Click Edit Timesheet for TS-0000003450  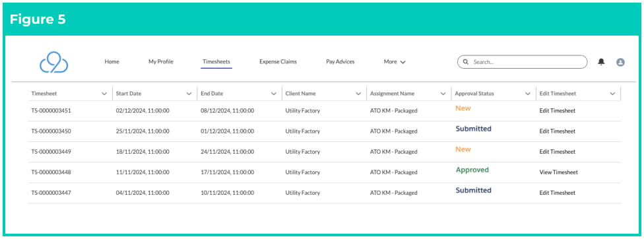point(558,131)
